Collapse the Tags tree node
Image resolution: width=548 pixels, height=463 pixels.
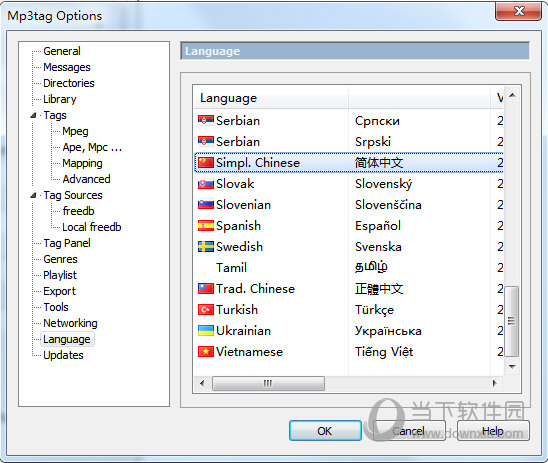pos(34,115)
